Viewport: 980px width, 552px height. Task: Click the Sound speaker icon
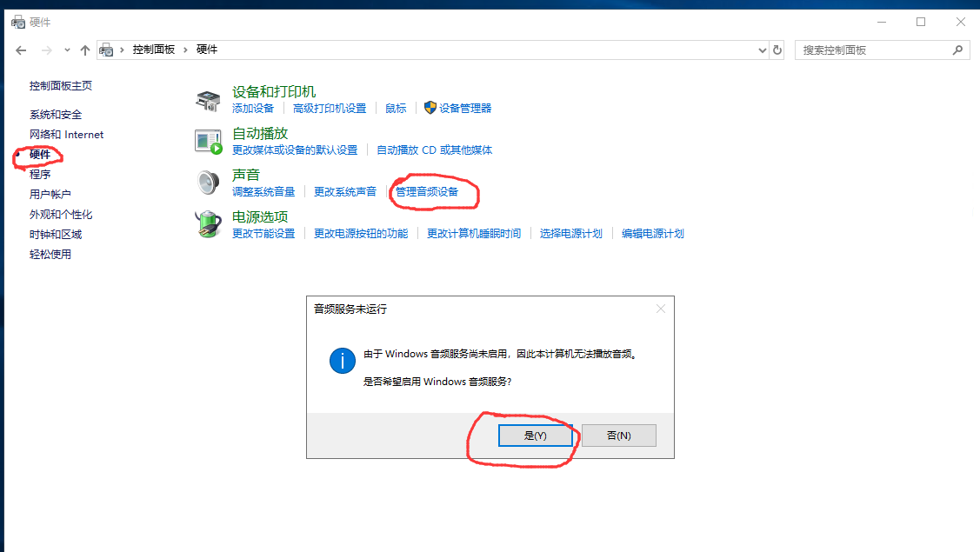coord(208,183)
